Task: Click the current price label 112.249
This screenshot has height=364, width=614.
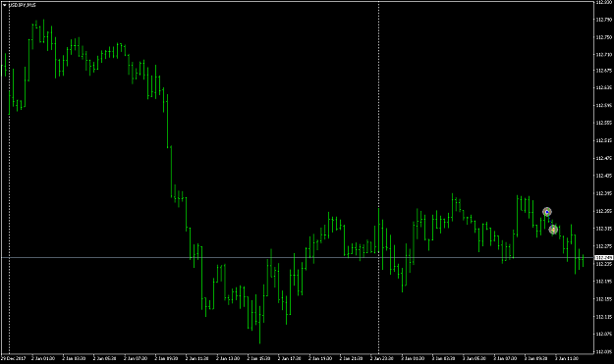Action: [x=604, y=258]
